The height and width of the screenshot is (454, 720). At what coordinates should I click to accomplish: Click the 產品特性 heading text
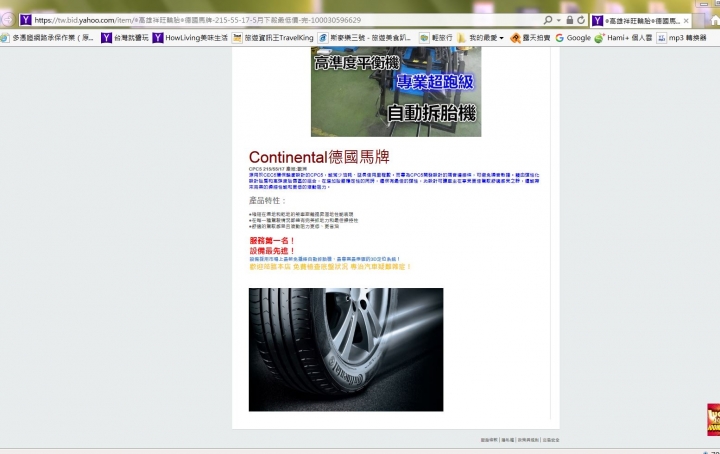pos(267,201)
